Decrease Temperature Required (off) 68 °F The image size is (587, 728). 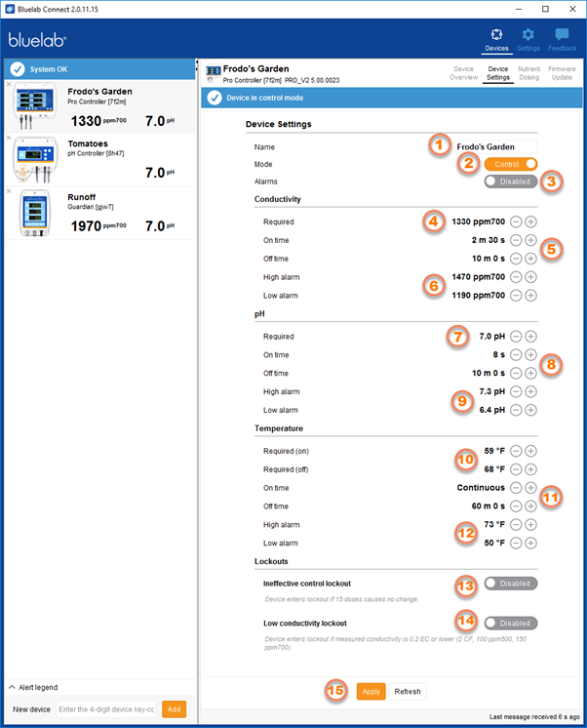[516, 469]
